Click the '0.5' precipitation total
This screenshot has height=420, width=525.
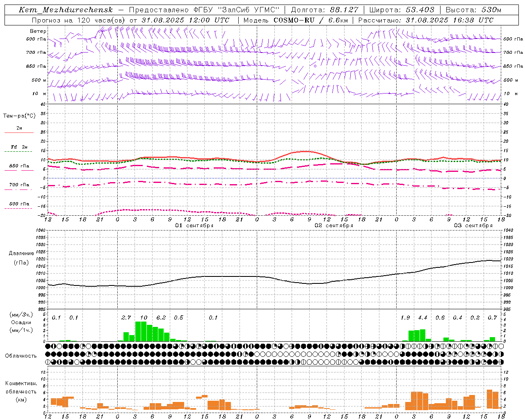[x=178, y=318]
